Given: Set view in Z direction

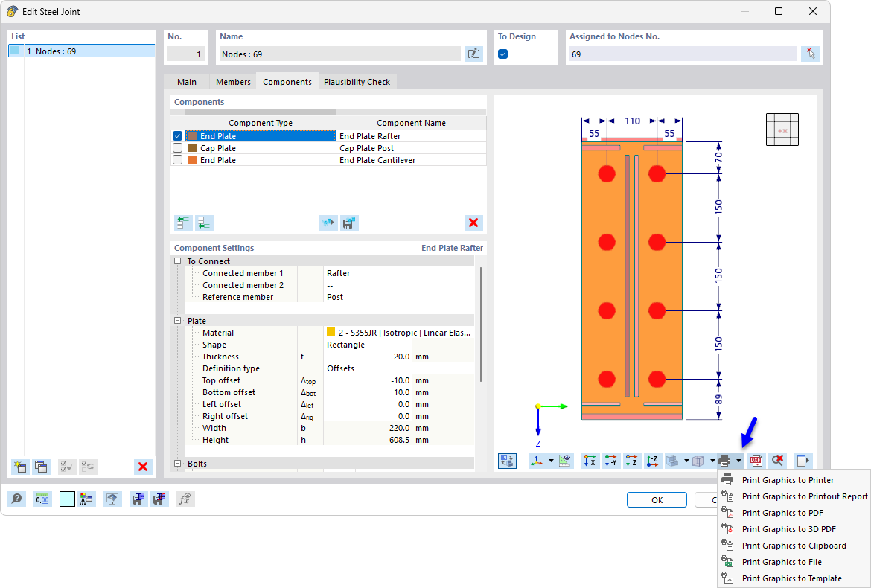Looking at the screenshot, I should (x=631, y=460).
